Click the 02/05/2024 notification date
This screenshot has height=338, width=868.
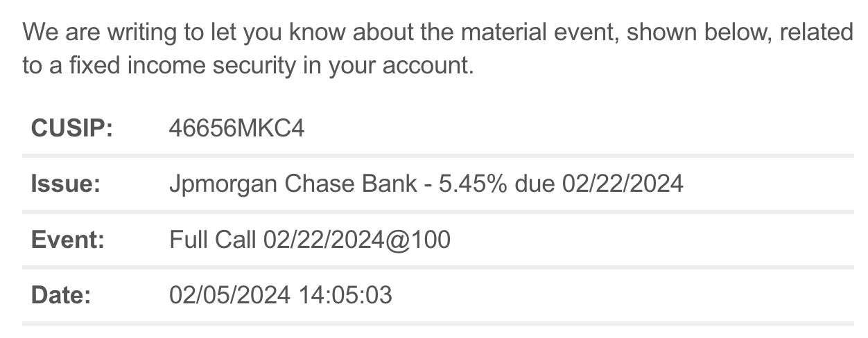pyautogui.click(x=229, y=296)
